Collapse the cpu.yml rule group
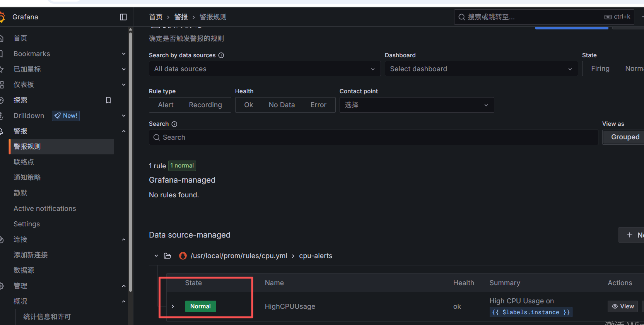 tap(156, 256)
